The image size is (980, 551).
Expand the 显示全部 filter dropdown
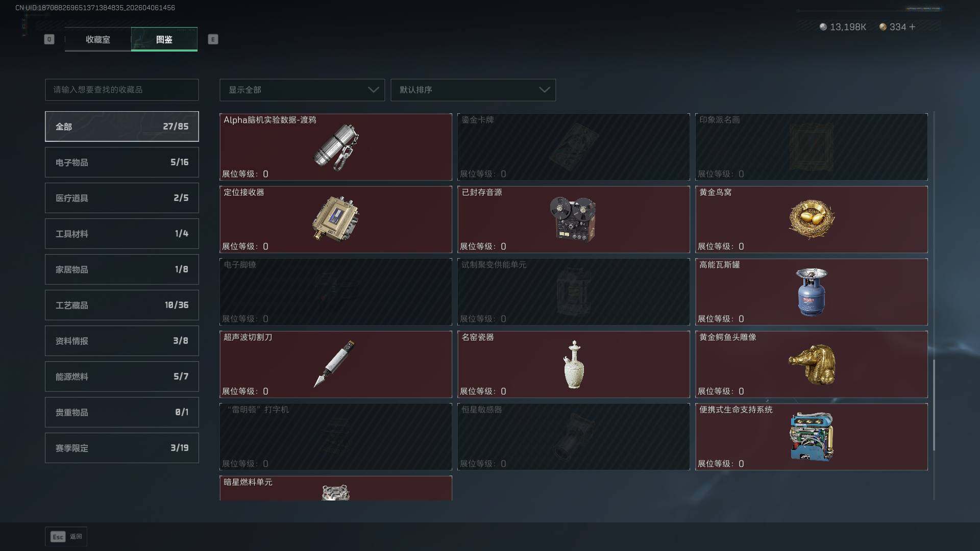pyautogui.click(x=302, y=90)
